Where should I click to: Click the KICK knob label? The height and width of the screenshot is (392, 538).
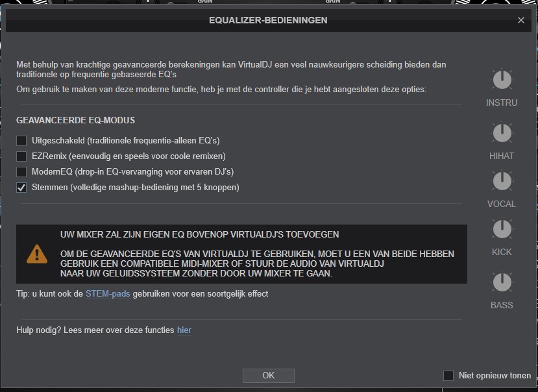click(x=502, y=252)
